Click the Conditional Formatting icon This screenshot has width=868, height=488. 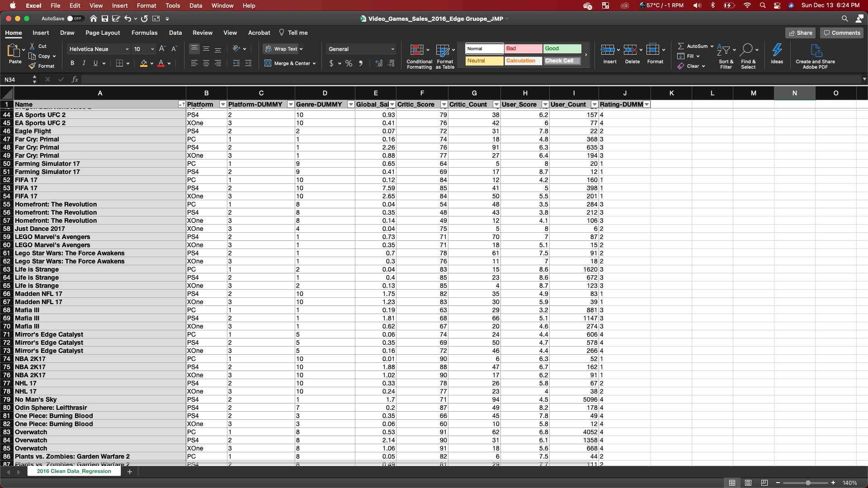416,50
